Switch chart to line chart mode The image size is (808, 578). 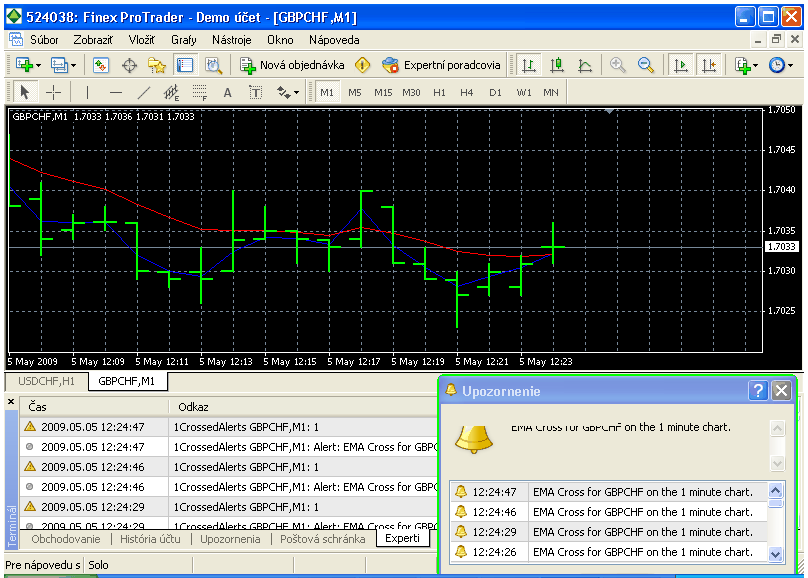pyautogui.click(x=585, y=65)
